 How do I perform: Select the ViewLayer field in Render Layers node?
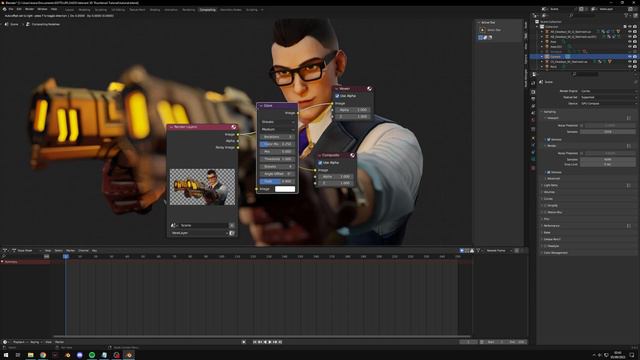[199, 233]
